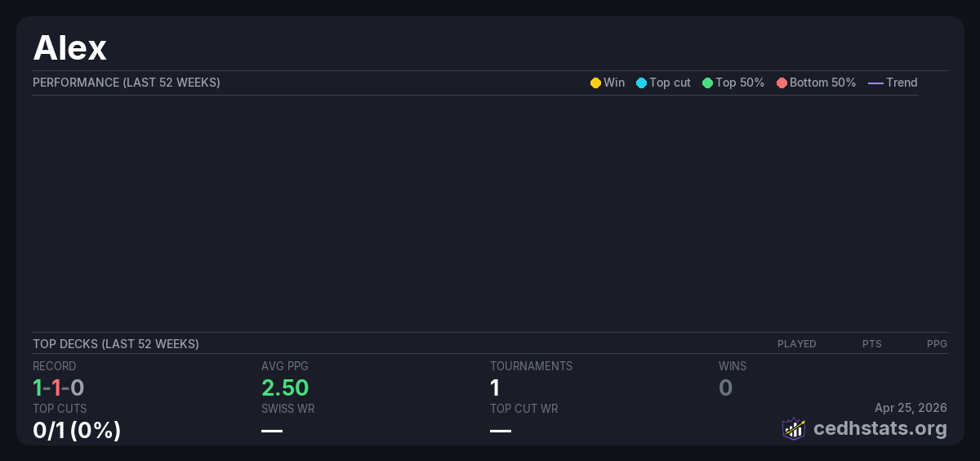
Task: Click the Top Decks section heading
Action: [x=116, y=344]
